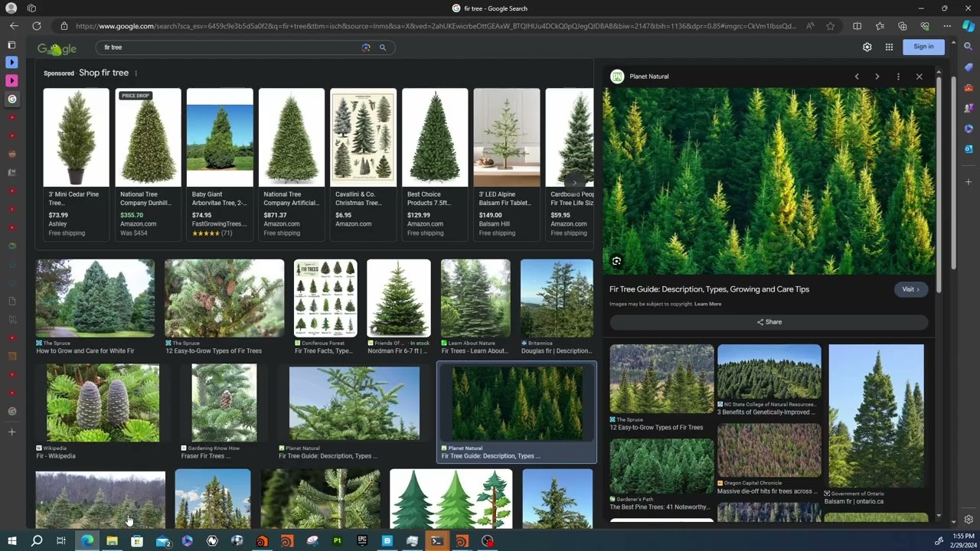
Task: Add a new app to Edge sidebar
Action: (x=969, y=182)
